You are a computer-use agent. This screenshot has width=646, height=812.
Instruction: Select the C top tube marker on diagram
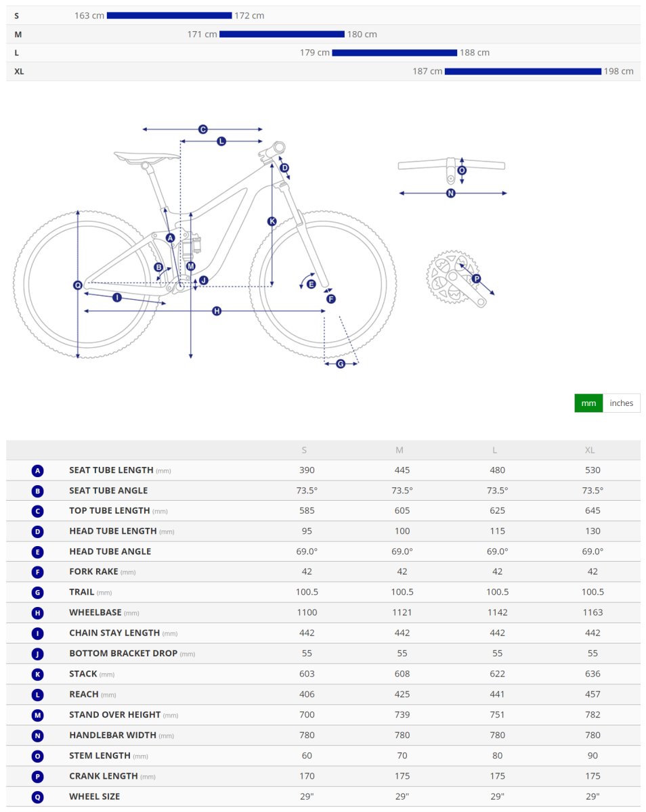(x=202, y=129)
